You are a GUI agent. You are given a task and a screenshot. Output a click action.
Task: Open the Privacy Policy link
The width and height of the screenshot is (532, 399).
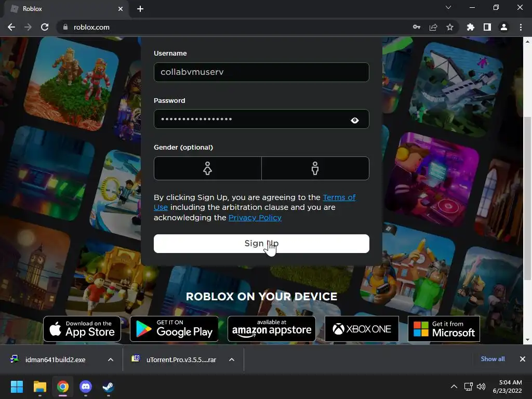255,218
